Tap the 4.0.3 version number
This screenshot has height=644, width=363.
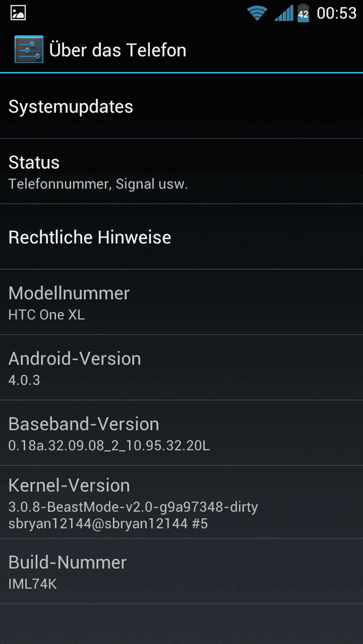pos(24,380)
